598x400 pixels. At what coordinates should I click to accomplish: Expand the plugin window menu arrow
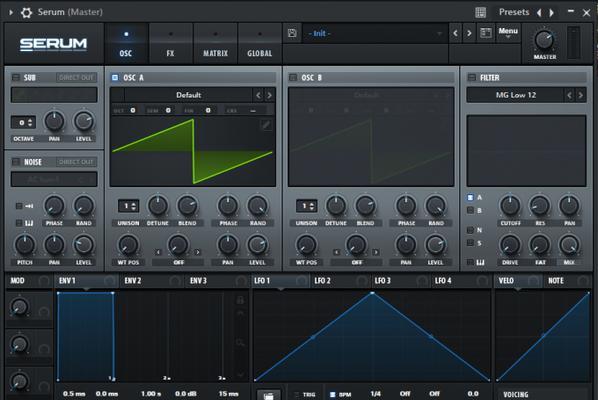11,13
